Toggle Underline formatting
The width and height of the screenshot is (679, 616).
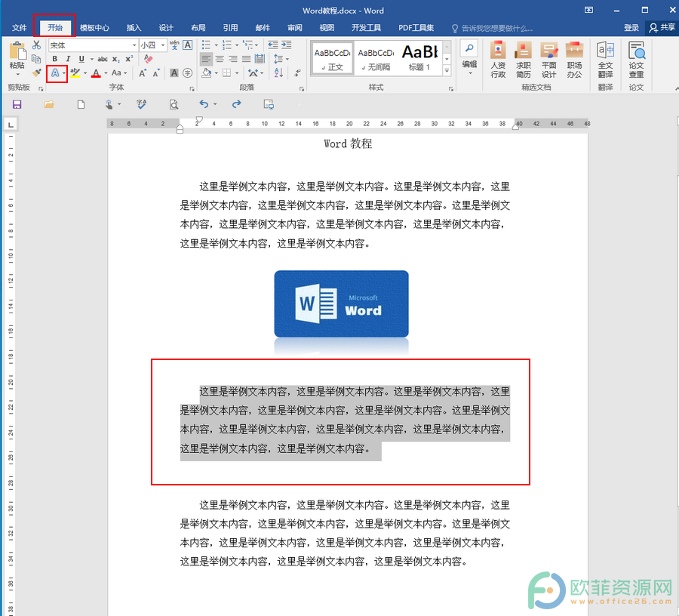[x=81, y=59]
